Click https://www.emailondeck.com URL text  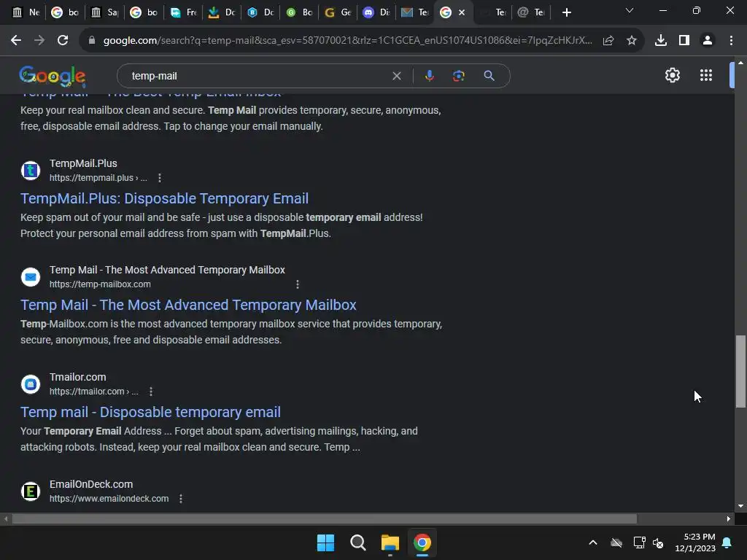click(109, 499)
